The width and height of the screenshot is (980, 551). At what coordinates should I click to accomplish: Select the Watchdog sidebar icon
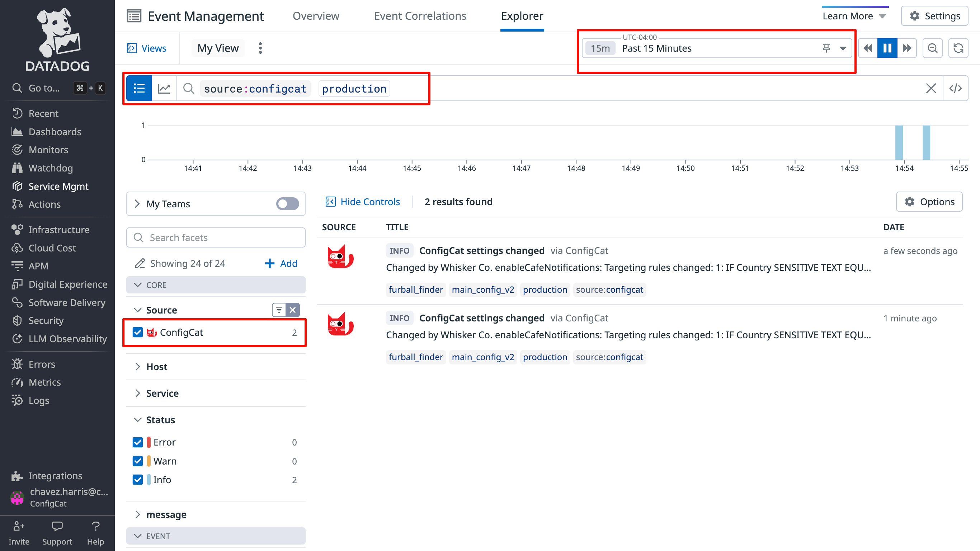point(17,168)
